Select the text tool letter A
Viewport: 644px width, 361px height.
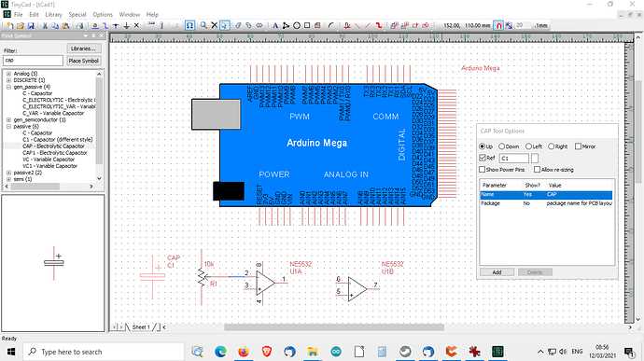(275, 25)
